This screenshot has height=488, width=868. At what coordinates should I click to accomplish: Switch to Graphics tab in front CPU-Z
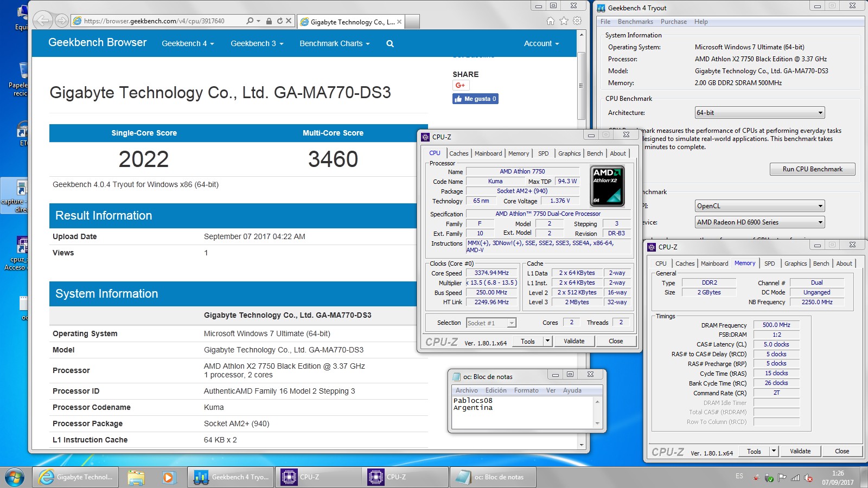tap(569, 153)
